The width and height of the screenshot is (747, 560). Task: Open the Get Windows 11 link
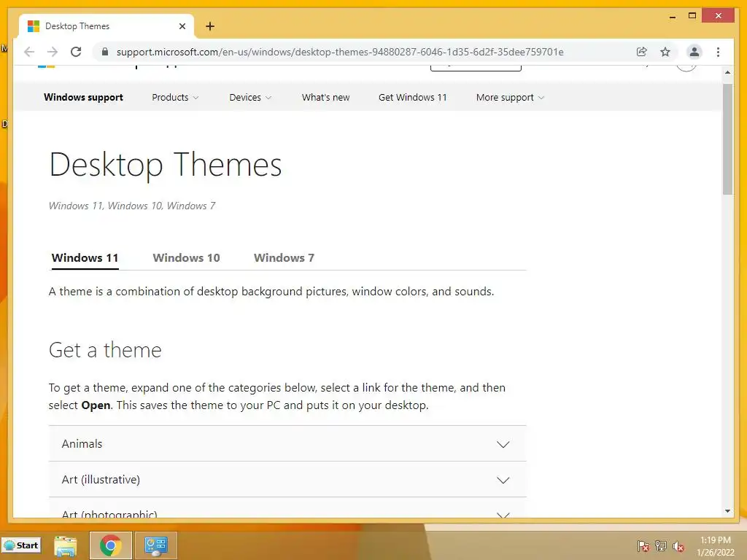click(x=413, y=97)
